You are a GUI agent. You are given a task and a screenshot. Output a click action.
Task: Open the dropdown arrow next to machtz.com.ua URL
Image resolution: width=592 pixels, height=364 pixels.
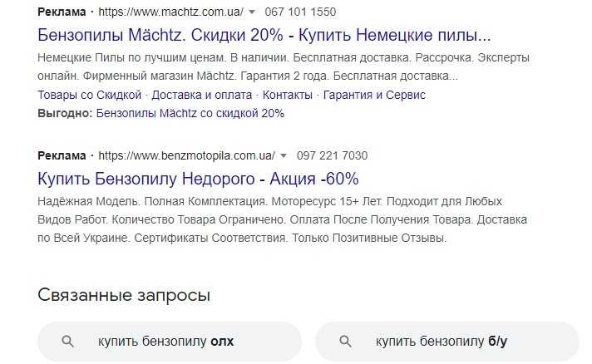(x=252, y=13)
